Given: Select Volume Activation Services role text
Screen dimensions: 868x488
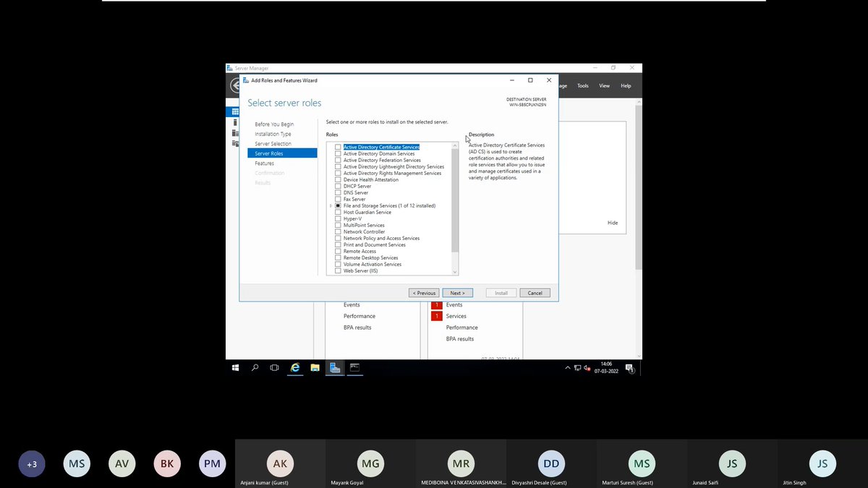Looking at the screenshot, I should pos(373,265).
